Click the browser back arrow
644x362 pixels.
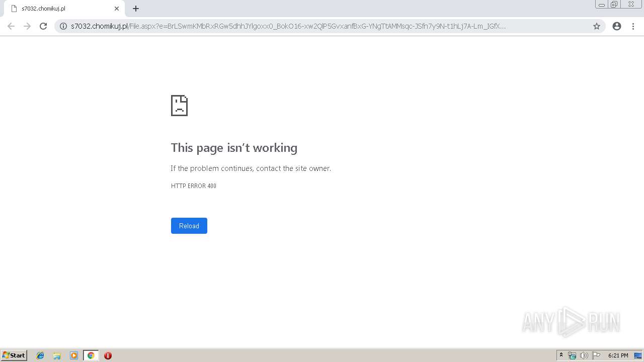[11, 26]
